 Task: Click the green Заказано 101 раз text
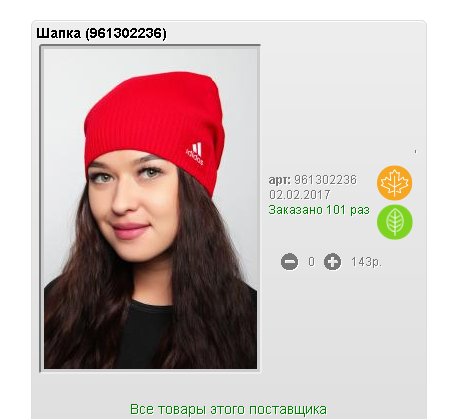tap(319, 210)
